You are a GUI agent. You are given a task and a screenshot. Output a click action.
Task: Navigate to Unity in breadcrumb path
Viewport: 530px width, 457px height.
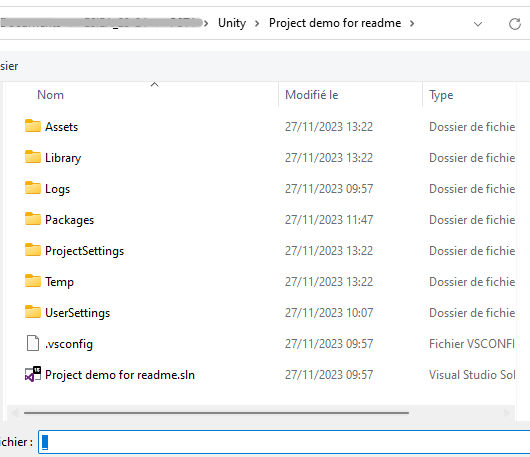point(232,23)
